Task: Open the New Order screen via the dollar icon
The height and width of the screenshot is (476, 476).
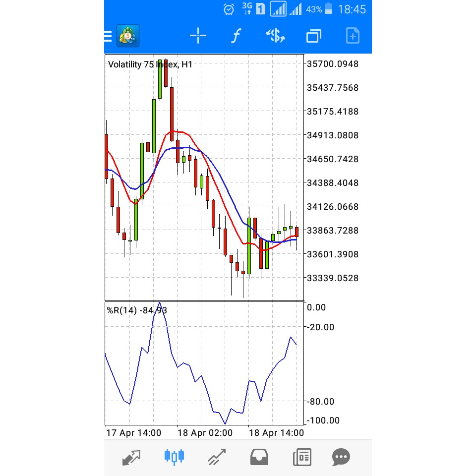Action: [275, 35]
